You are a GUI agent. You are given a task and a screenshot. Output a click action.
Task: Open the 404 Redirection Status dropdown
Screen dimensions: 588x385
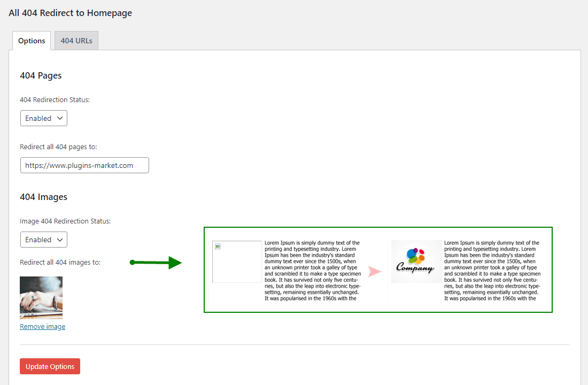[43, 118]
